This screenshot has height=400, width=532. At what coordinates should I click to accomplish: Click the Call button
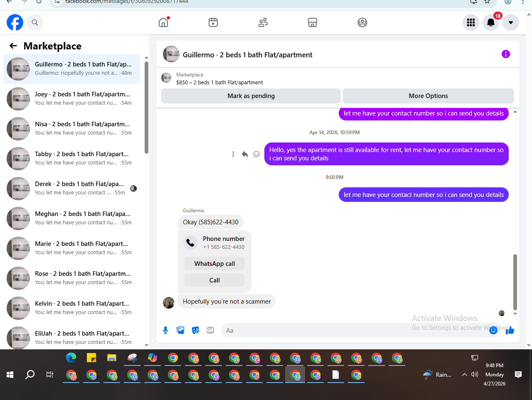(x=214, y=280)
